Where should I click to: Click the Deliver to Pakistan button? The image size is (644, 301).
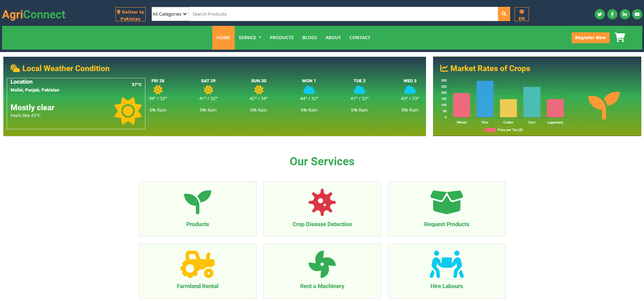[x=130, y=15]
